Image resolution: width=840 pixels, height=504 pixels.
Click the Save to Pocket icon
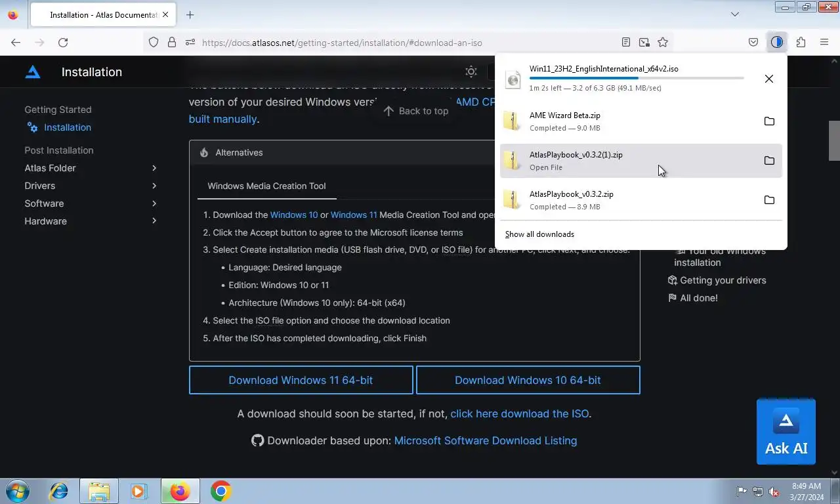click(x=753, y=42)
